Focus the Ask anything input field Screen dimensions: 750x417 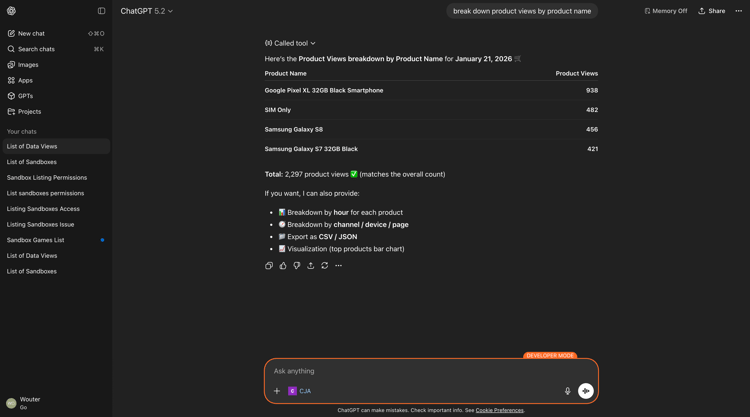click(x=430, y=371)
